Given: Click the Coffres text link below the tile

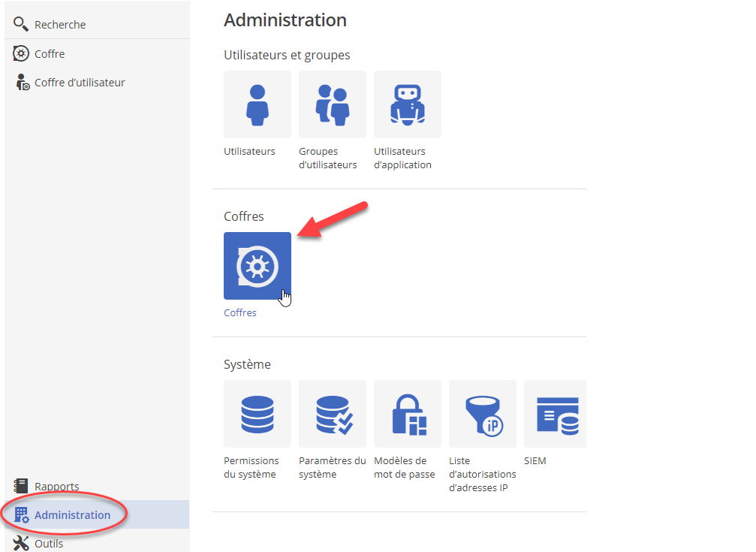Looking at the screenshot, I should point(240,313).
